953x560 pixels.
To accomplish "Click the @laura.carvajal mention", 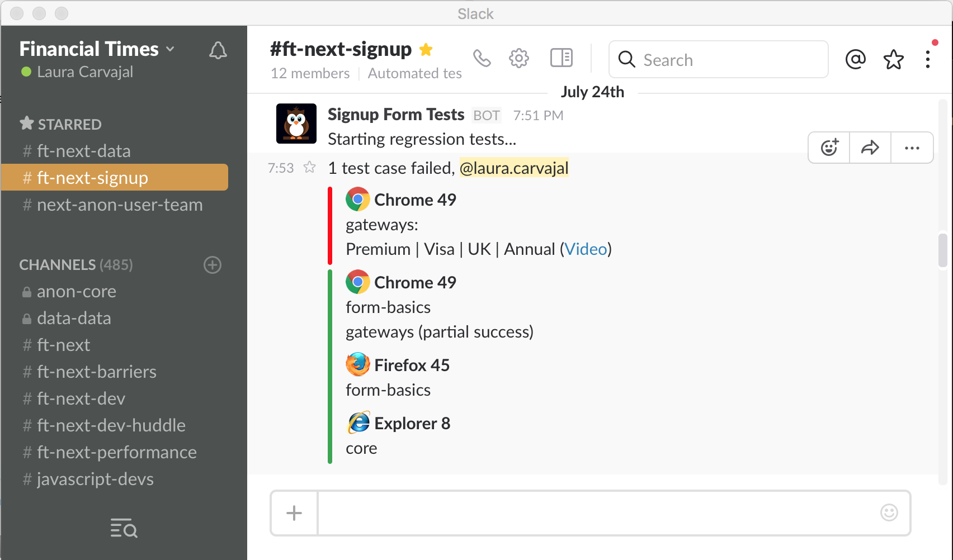I will coord(514,168).
